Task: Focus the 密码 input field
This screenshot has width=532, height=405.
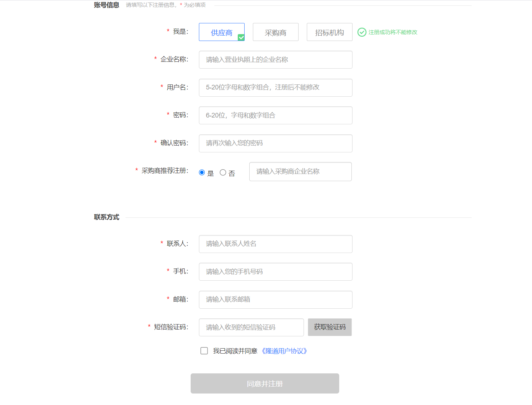Action: pyautogui.click(x=276, y=115)
